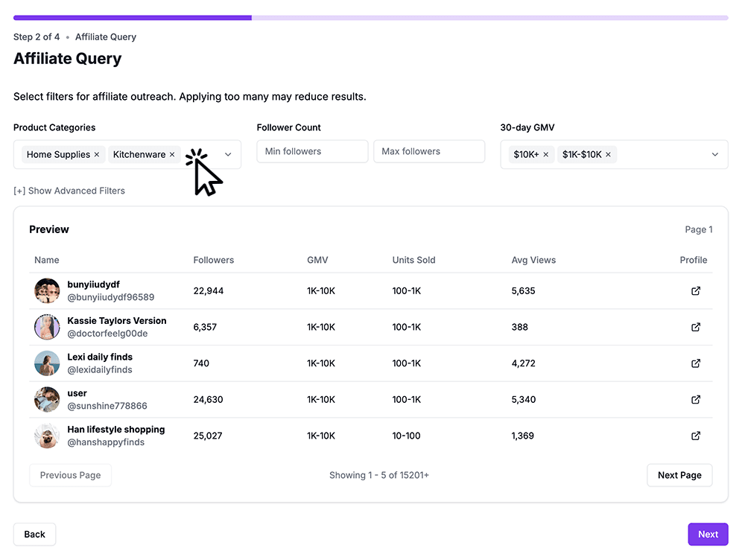Click the Previous Page button
This screenshot has height=560, width=745.
[70, 475]
